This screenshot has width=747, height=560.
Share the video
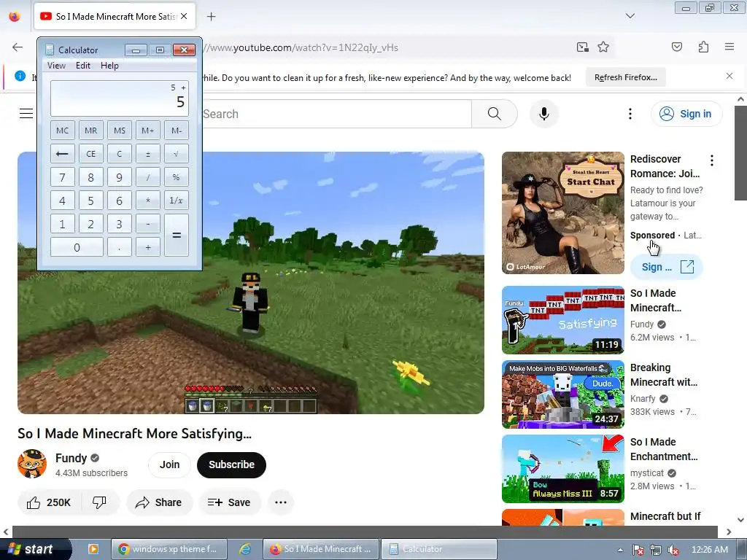tap(159, 502)
